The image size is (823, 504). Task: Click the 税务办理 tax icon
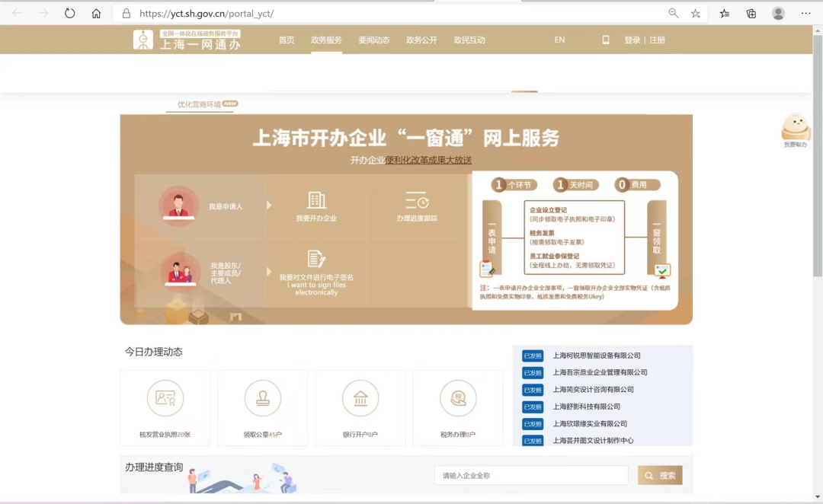coord(458,398)
